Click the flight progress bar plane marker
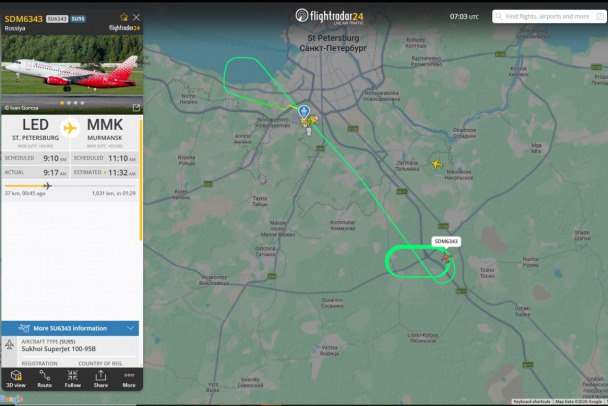Image resolution: width=608 pixels, height=406 pixels. (x=47, y=186)
